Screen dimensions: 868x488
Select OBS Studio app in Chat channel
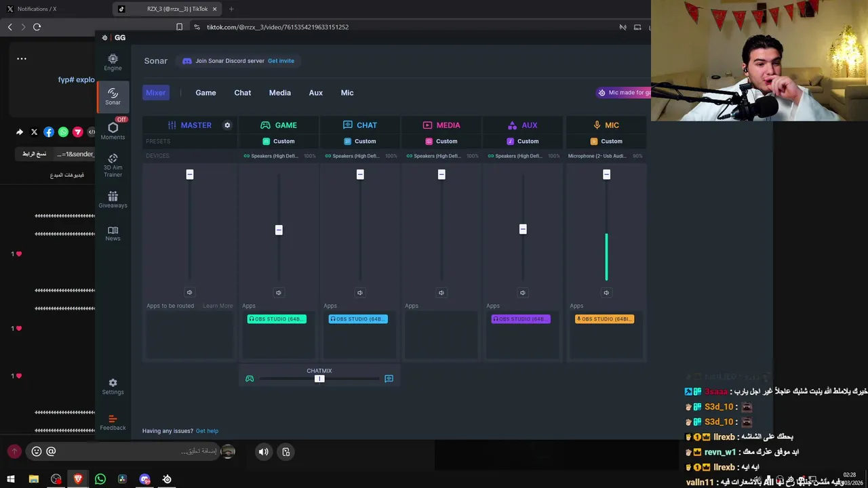tap(358, 319)
